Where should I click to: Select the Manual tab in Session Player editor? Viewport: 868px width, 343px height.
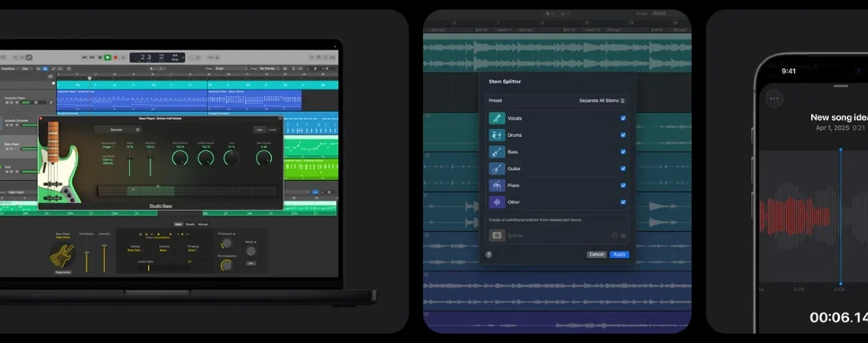click(x=203, y=224)
